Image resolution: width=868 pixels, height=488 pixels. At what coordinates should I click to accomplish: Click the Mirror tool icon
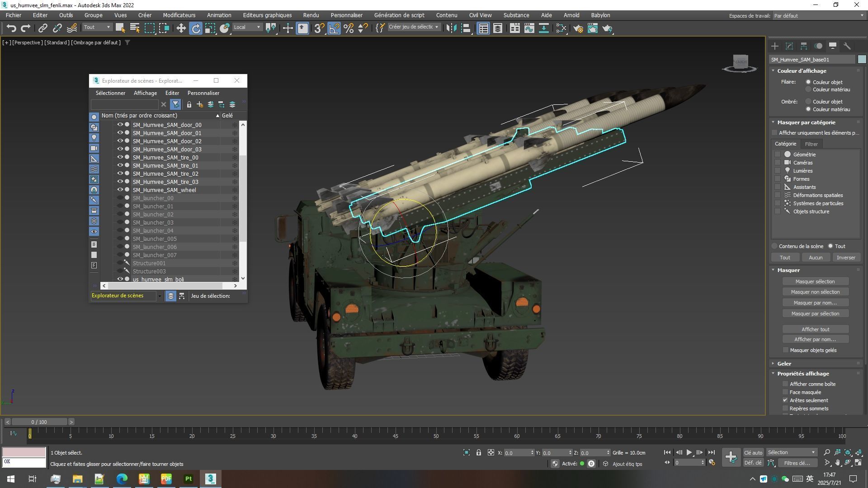(451, 28)
